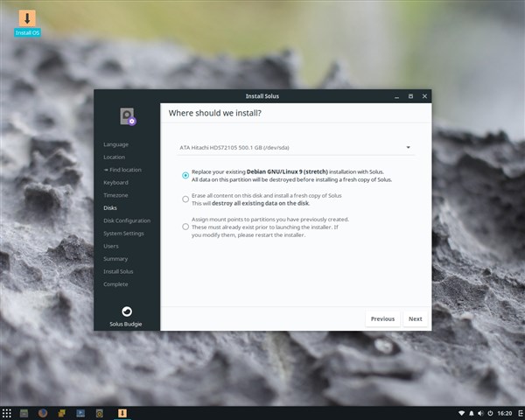Open the Budgie applications menu grid
Screen dimensions: 525x420
tap(7, 413)
